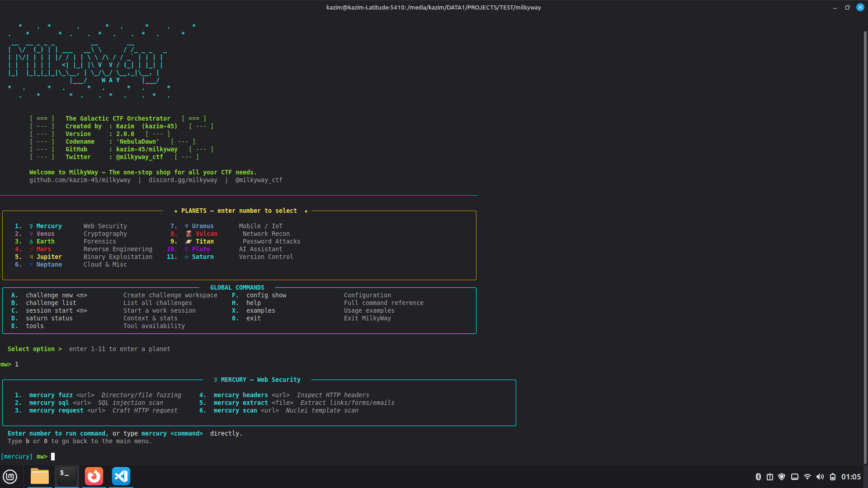Screen dimensions: 868x488
Task: Open the on-screen keyboard tray icon
Action: click(795, 477)
